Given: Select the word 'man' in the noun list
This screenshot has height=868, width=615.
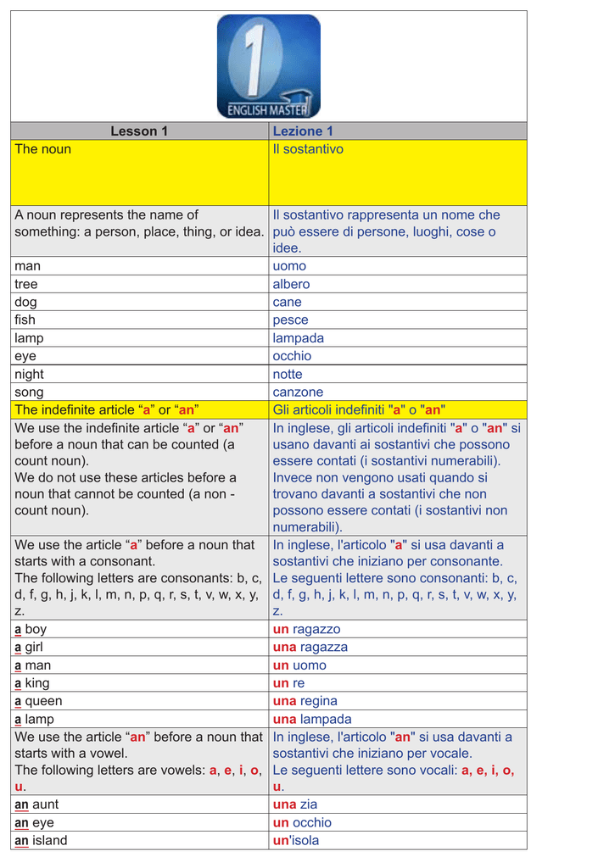Looking at the screenshot, I should [28, 266].
